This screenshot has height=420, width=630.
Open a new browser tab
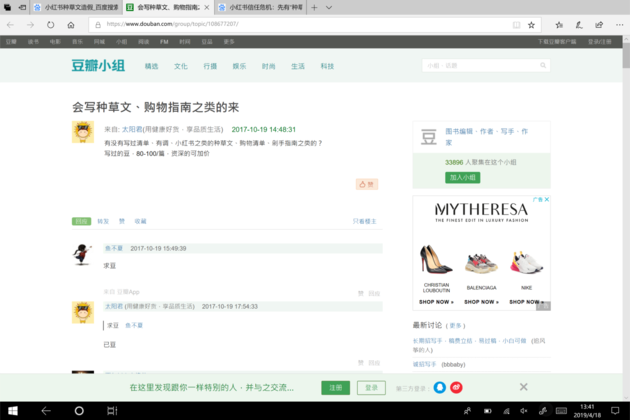(314, 7)
